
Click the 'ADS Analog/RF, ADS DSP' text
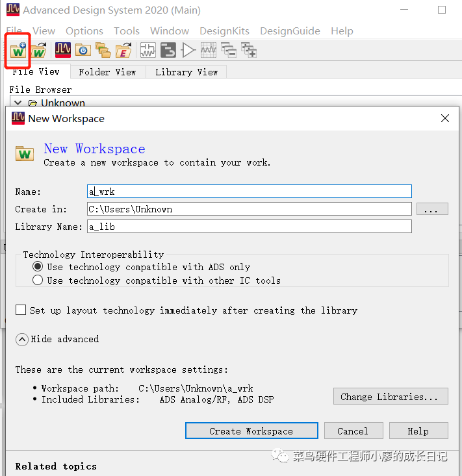click(216, 399)
